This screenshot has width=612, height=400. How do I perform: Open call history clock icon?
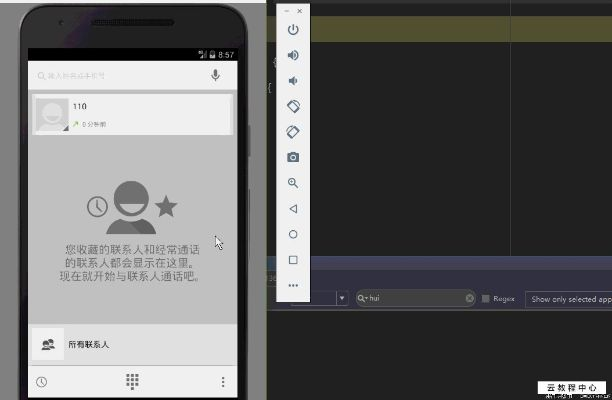[x=42, y=381]
